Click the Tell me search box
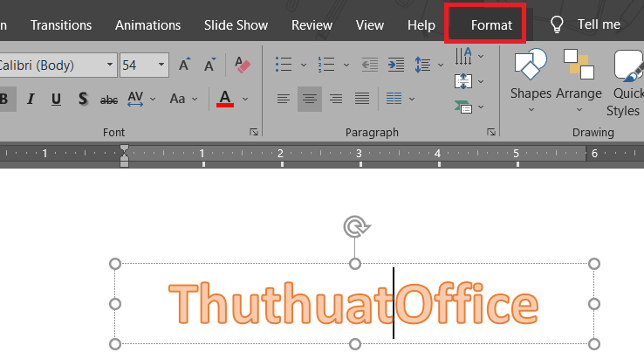This screenshot has height=359, width=644. click(599, 24)
